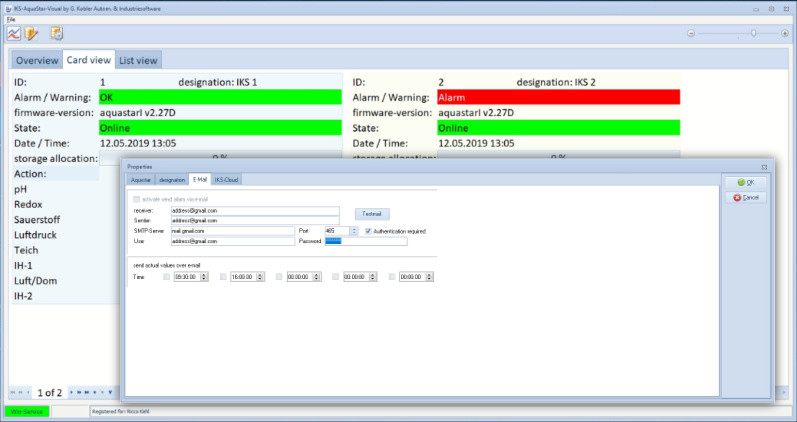Adjust the 16:00:00 time spinner
Image resolution: width=797 pixels, height=422 pixels.
click(260, 276)
